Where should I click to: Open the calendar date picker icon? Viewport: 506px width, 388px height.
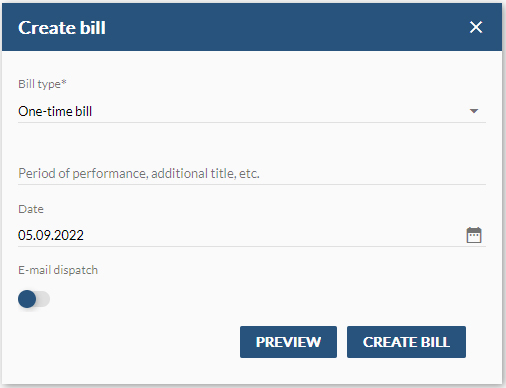point(474,235)
